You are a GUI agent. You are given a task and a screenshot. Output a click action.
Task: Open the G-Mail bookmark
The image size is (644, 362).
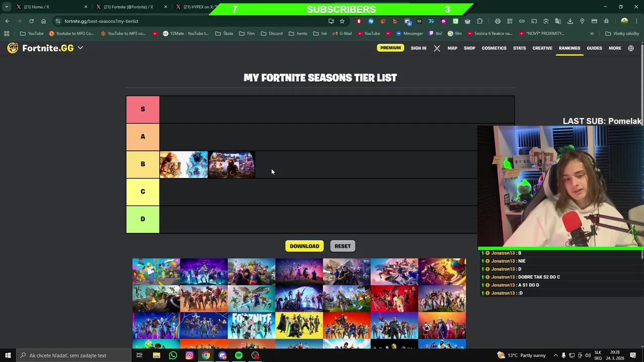point(342,34)
